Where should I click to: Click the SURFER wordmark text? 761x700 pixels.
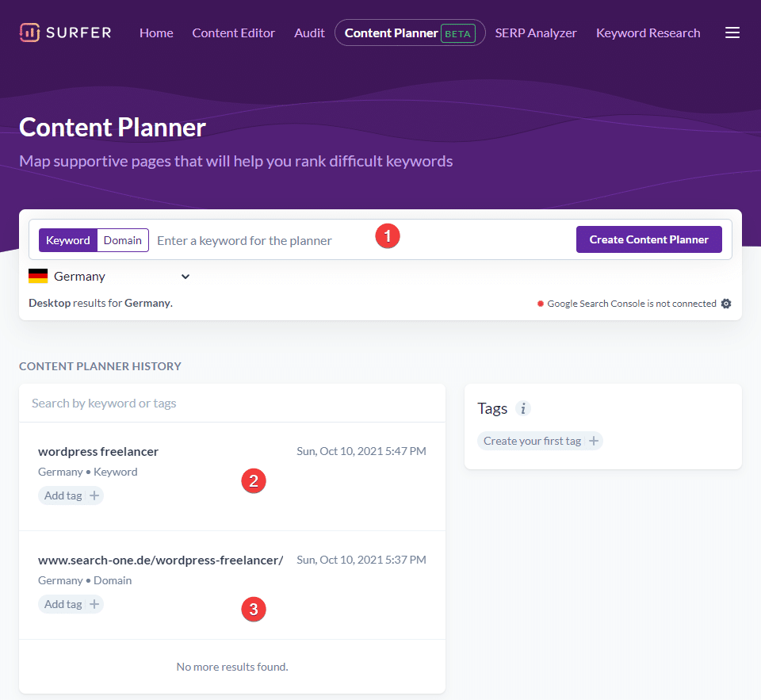78,33
